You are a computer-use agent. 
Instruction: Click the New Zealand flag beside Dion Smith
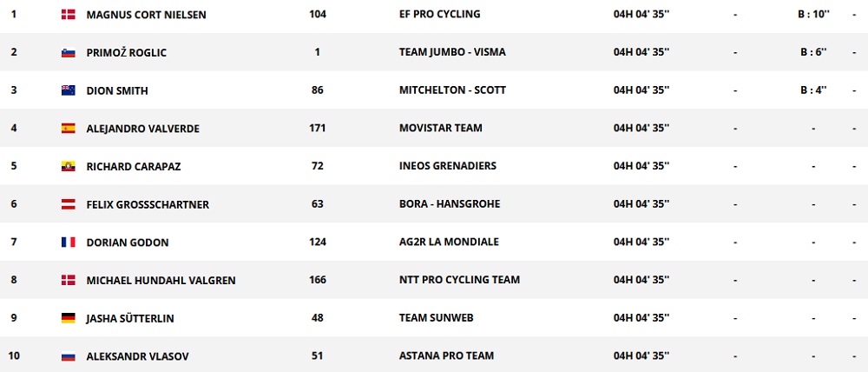coord(68,90)
